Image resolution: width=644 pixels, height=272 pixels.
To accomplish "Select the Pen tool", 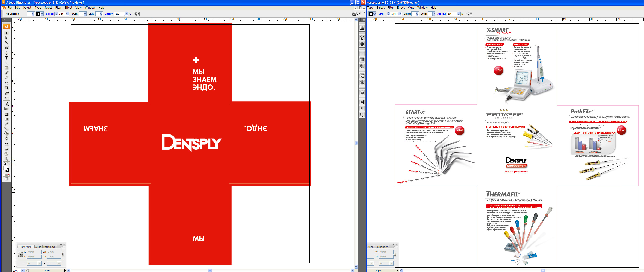I will click(6, 53).
